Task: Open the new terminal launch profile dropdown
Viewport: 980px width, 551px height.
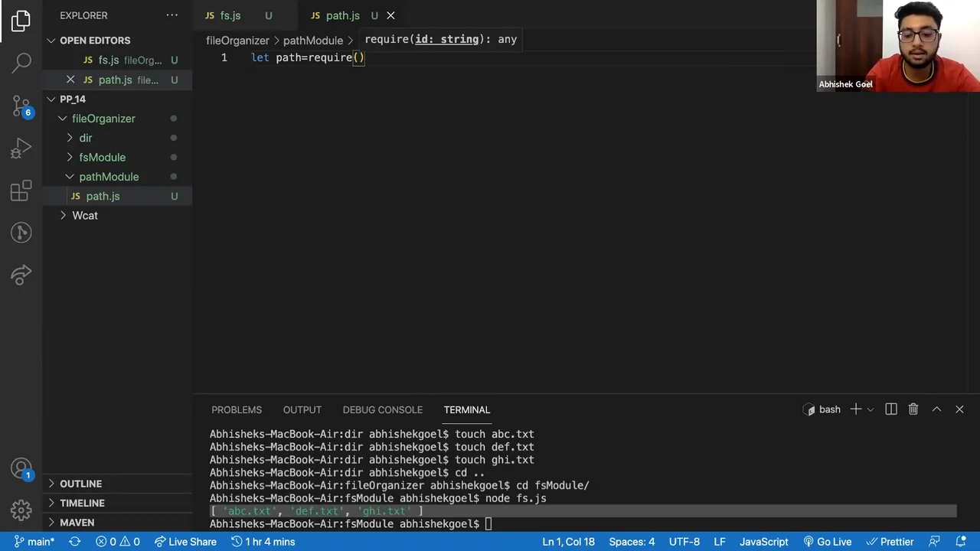Action: click(871, 409)
